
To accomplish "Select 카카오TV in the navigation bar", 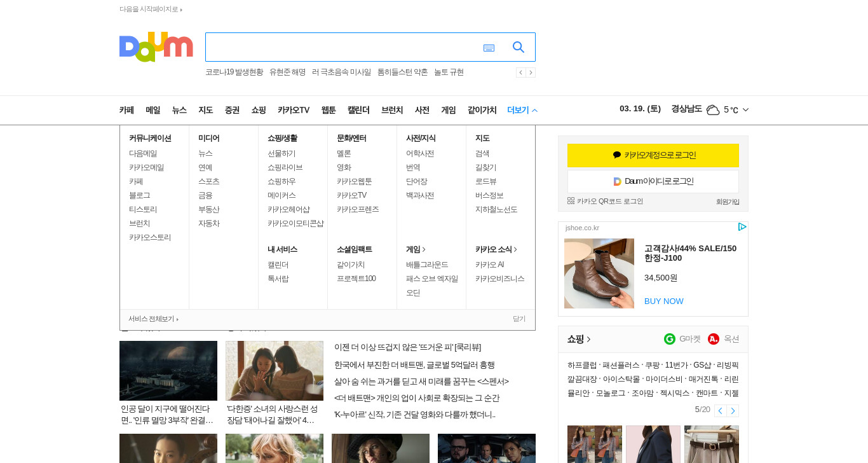I will click(294, 110).
